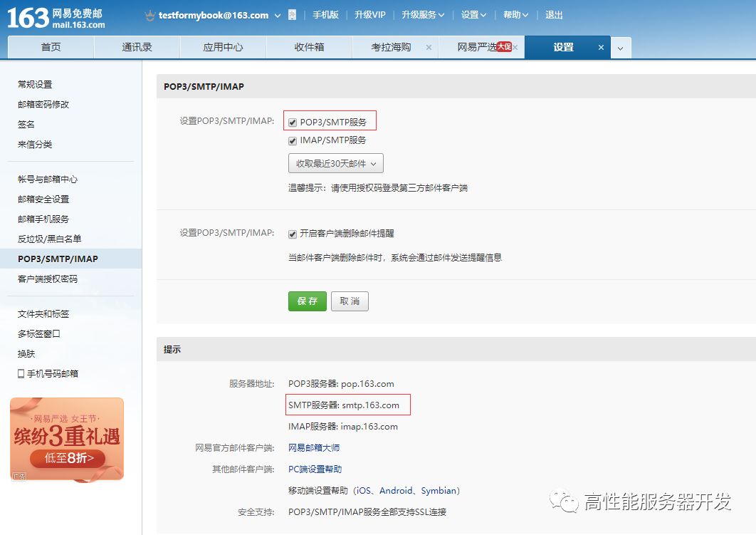Open 邮箱密码修改 in the sidebar
The width and height of the screenshot is (756, 535).
tap(43, 104)
